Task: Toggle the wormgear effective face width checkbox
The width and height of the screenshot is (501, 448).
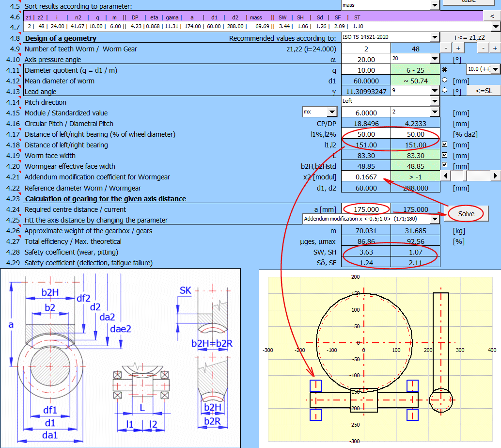Action: (444, 165)
